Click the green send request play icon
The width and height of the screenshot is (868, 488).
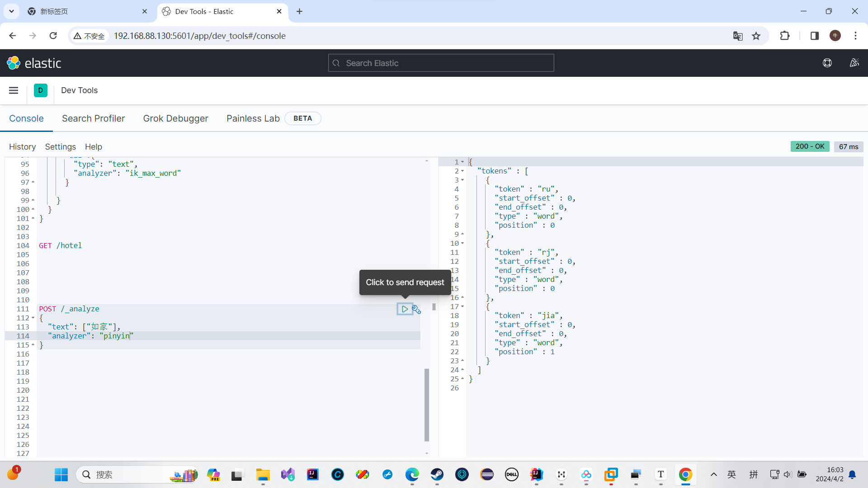[405, 309]
